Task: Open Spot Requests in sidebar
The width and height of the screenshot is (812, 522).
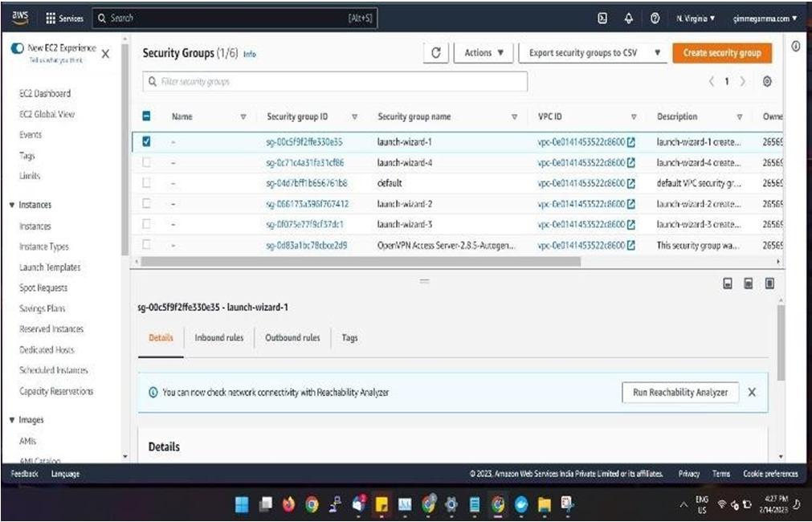Action: pyautogui.click(x=43, y=288)
